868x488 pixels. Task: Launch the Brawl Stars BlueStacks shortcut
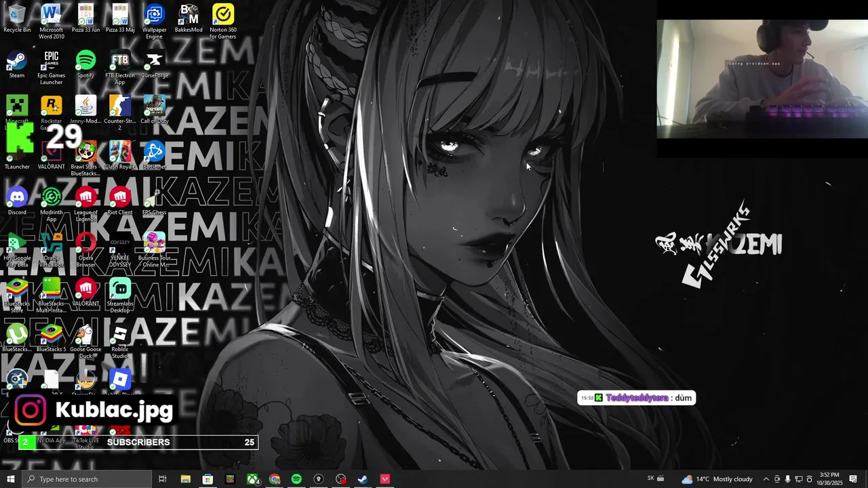coord(85,159)
